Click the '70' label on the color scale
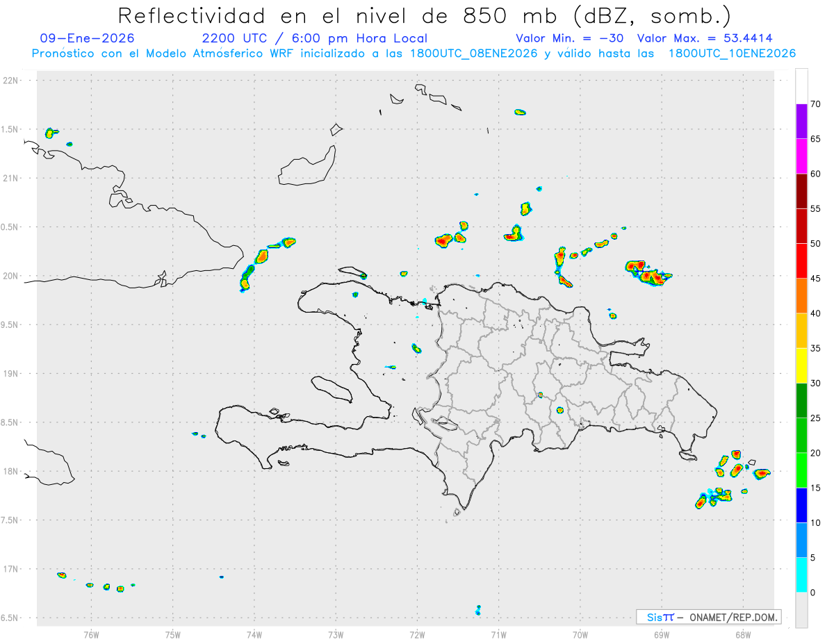The height and width of the screenshot is (644, 834). pos(816,104)
